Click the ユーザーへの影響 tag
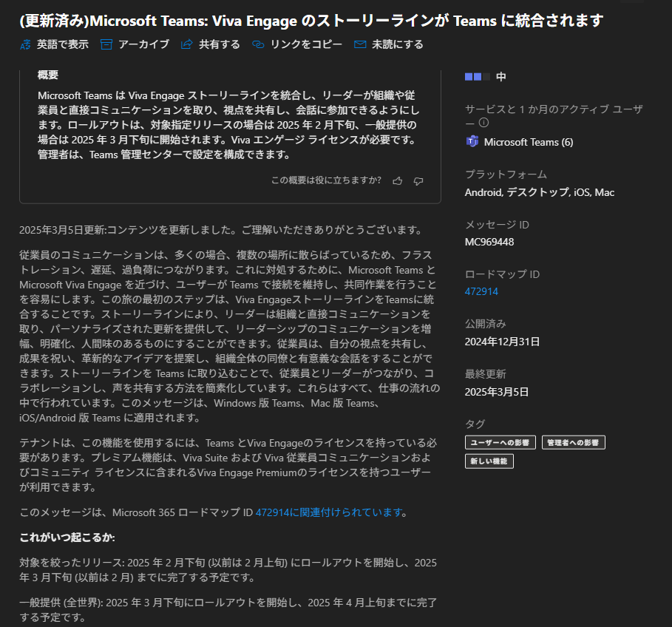 tap(500, 443)
